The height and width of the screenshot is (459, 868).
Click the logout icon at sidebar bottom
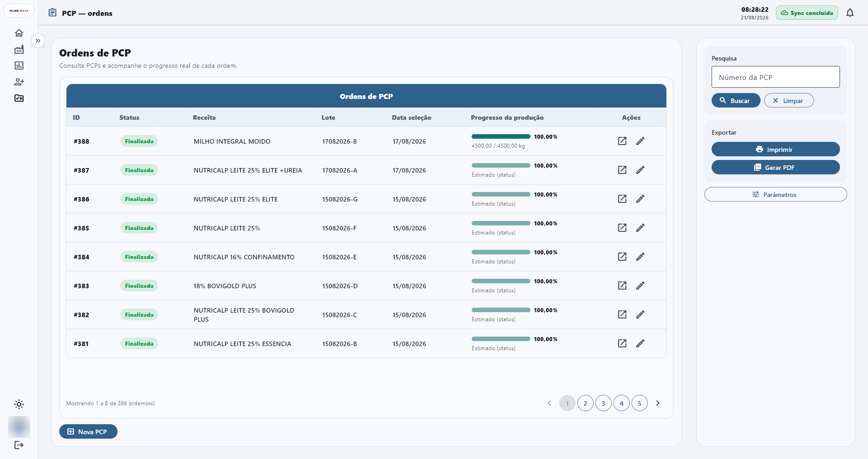(19, 445)
